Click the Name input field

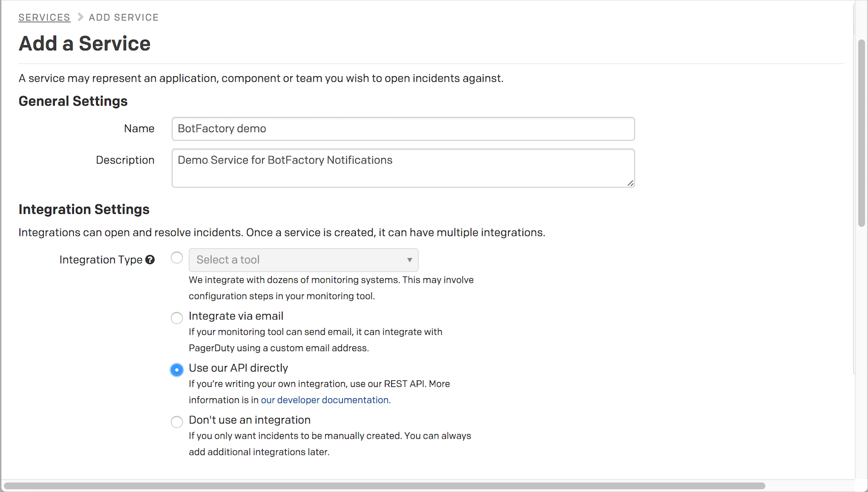[403, 129]
